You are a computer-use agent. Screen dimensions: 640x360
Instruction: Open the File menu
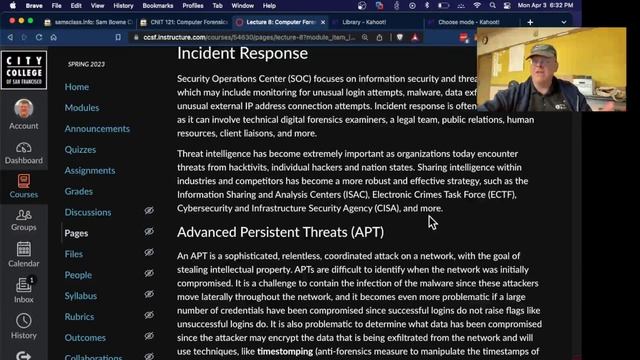coord(56,6)
